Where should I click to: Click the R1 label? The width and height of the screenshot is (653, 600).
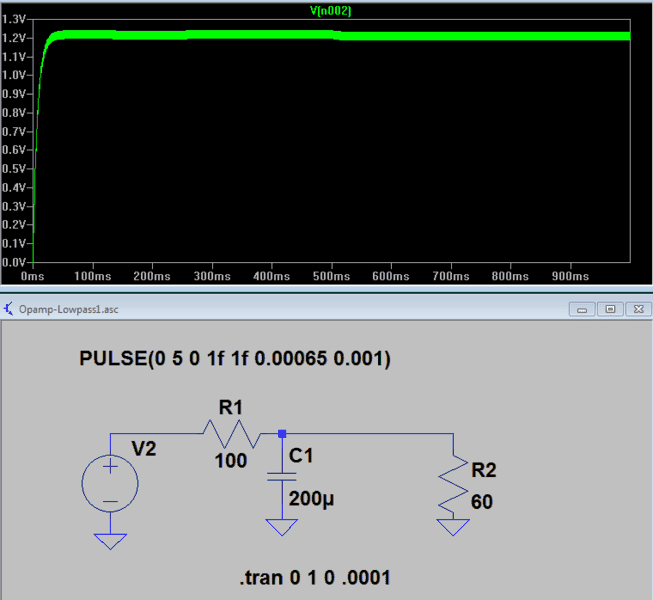tap(231, 408)
